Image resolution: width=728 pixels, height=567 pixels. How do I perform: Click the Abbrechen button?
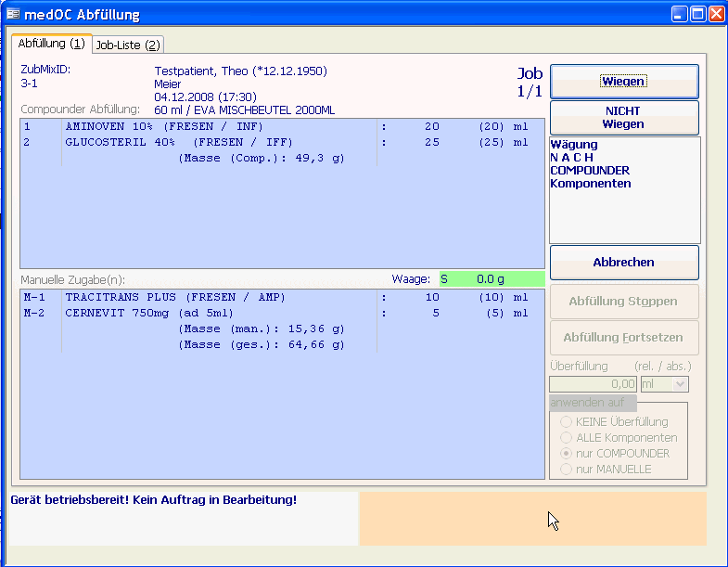coord(624,262)
